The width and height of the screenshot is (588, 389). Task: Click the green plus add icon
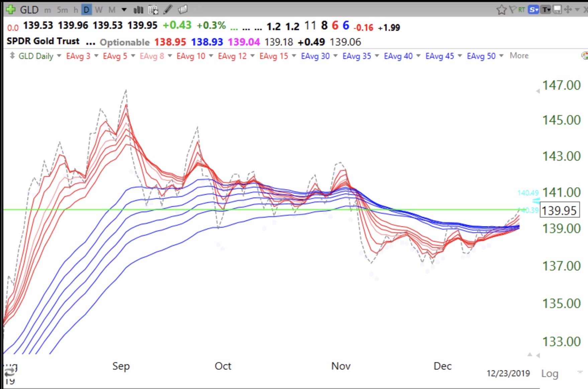11,9
